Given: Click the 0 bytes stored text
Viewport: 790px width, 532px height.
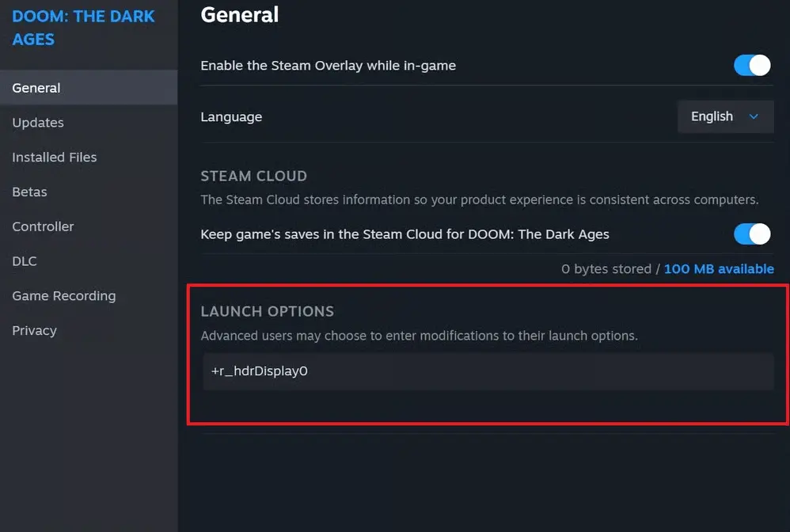Looking at the screenshot, I should pyautogui.click(x=606, y=269).
